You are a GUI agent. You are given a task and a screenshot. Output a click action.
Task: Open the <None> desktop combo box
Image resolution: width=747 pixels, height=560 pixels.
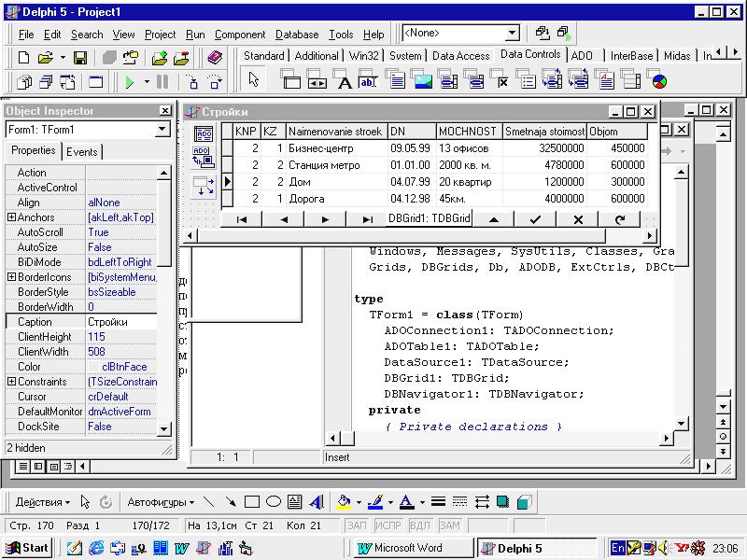tap(512, 34)
